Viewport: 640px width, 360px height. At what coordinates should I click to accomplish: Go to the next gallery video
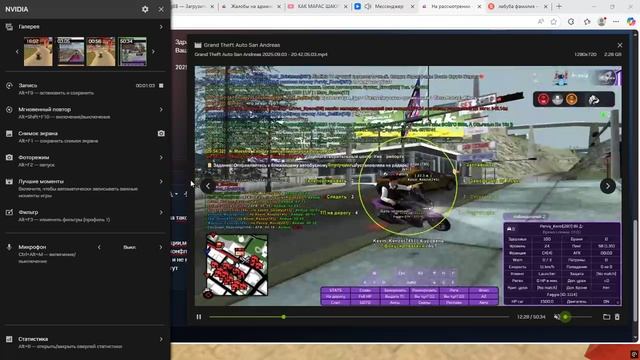[x=608, y=186]
